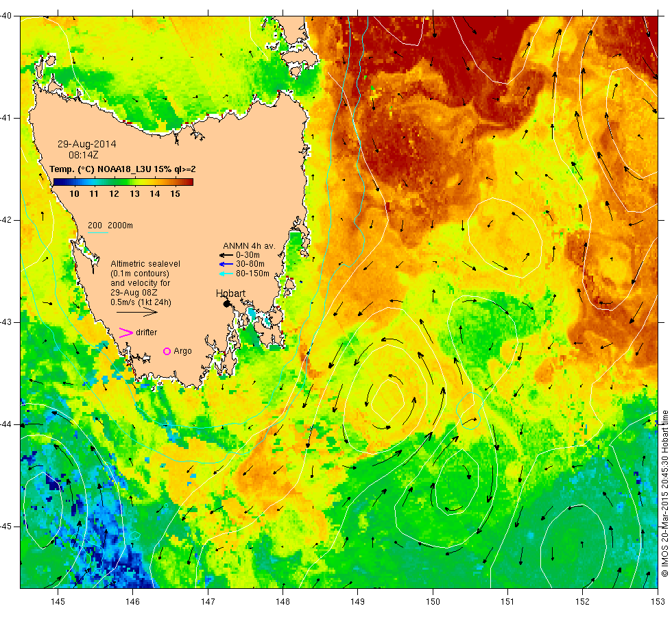The height and width of the screenshot is (617, 672).
Task: Click the time label 08:14Z
Action: click(x=84, y=155)
